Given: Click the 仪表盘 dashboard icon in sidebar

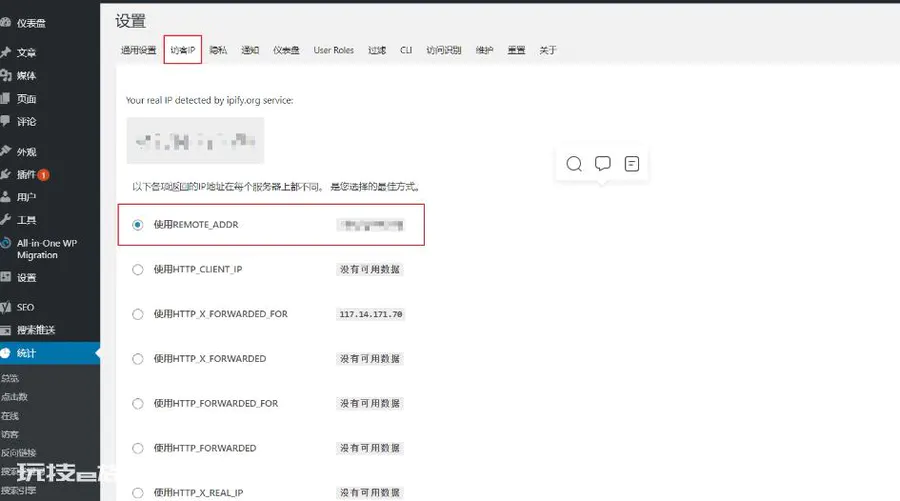Looking at the screenshot, I should [6, 23].
